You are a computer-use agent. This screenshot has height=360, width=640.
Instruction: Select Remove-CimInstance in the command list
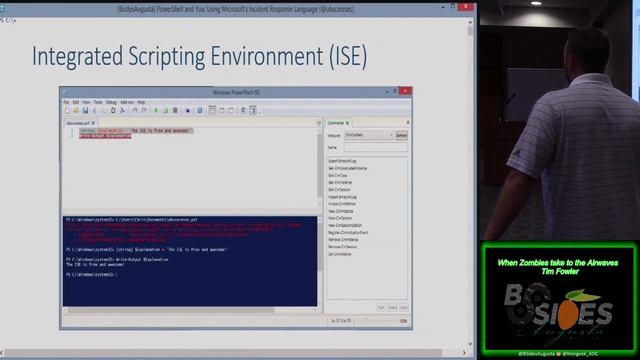click(x=343, y=240)
